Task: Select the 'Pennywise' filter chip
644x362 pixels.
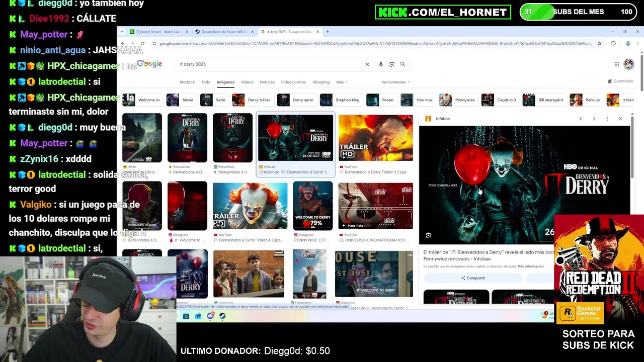Action: coord(458,100)
